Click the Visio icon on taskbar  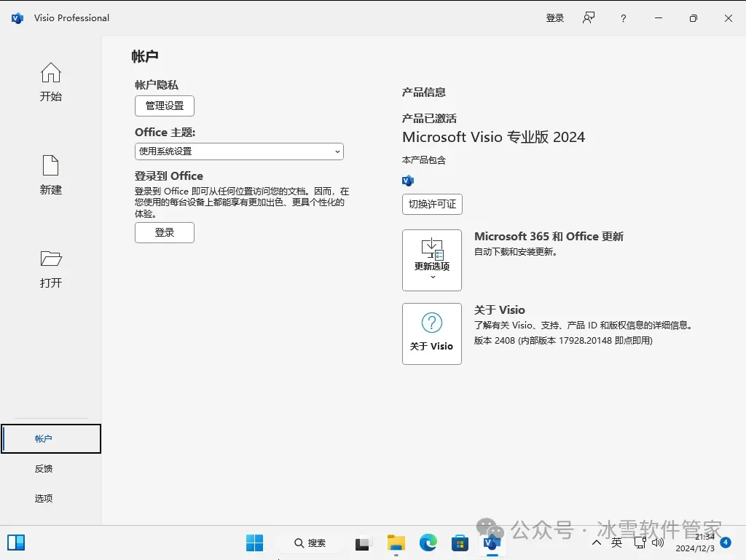click(x=492, y=543)
